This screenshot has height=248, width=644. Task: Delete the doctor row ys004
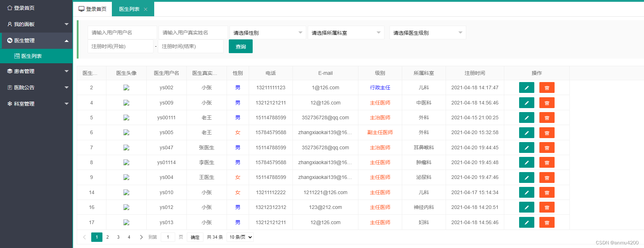click(x=547, y=178)
